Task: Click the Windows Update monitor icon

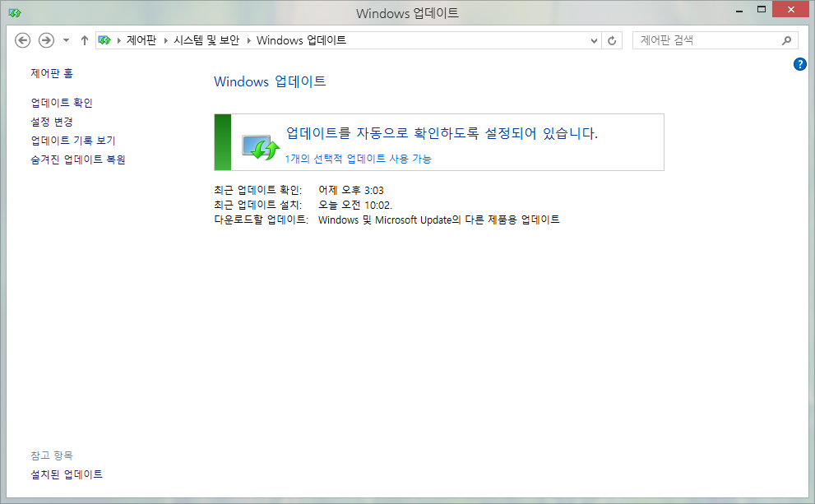Action: 261,147
